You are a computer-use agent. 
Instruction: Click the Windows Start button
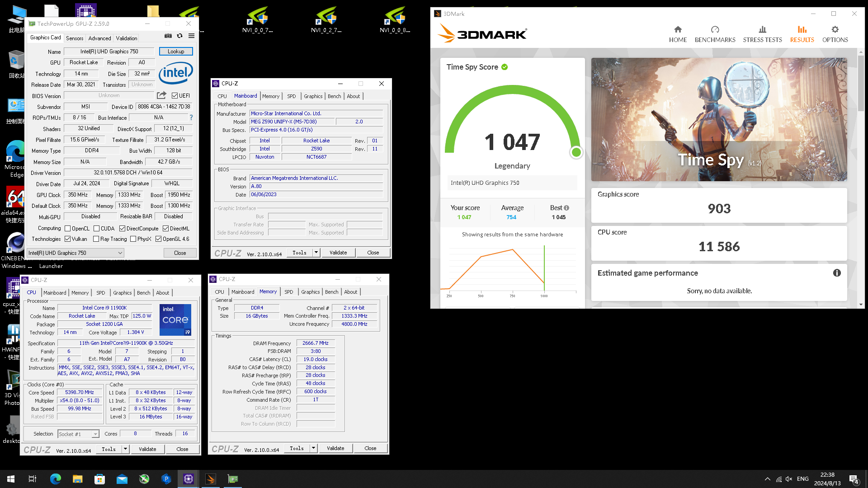click(x=11, y=479)
